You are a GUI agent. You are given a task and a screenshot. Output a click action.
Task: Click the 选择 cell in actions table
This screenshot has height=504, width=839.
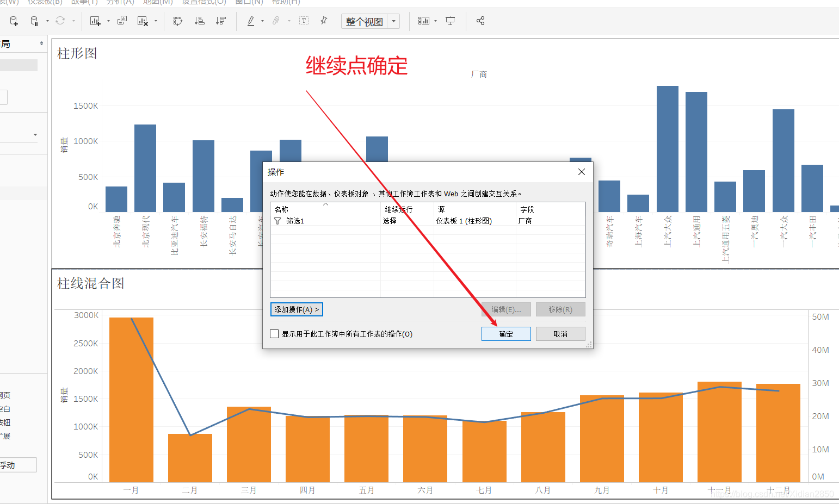click(x=390, y=221)
